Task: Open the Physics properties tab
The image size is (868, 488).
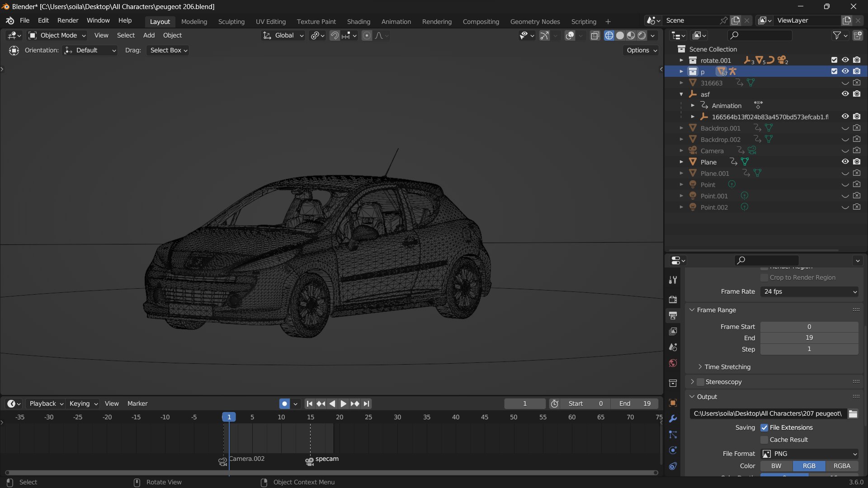Action: [673, 450]
